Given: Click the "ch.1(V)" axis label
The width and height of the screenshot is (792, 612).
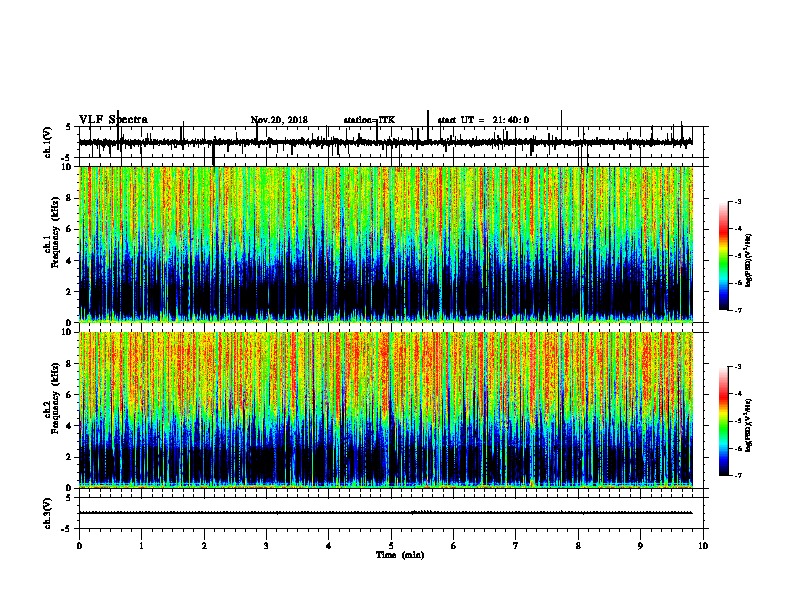Looking at the screenshot, I should click(48, 142).
